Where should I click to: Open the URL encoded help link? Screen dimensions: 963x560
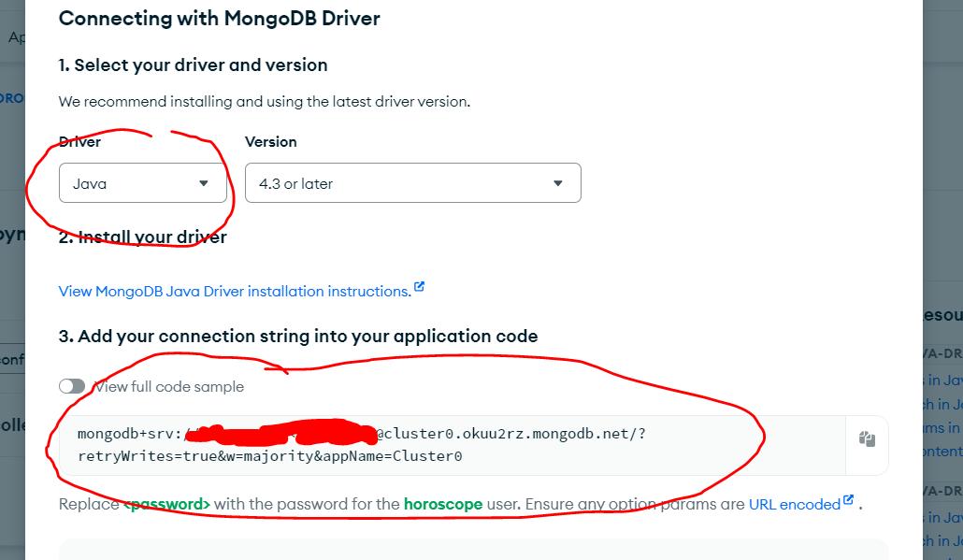[x=794, y=504]
